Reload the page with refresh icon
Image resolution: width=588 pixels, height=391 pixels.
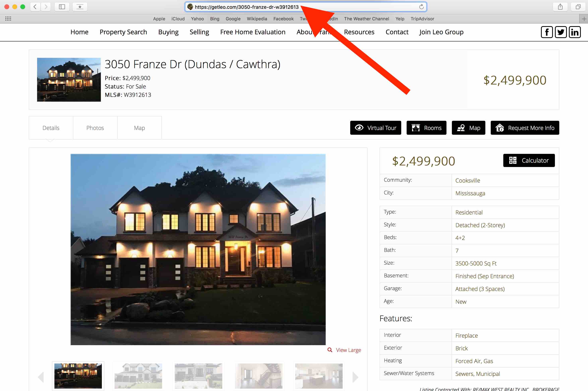[421, 7]
